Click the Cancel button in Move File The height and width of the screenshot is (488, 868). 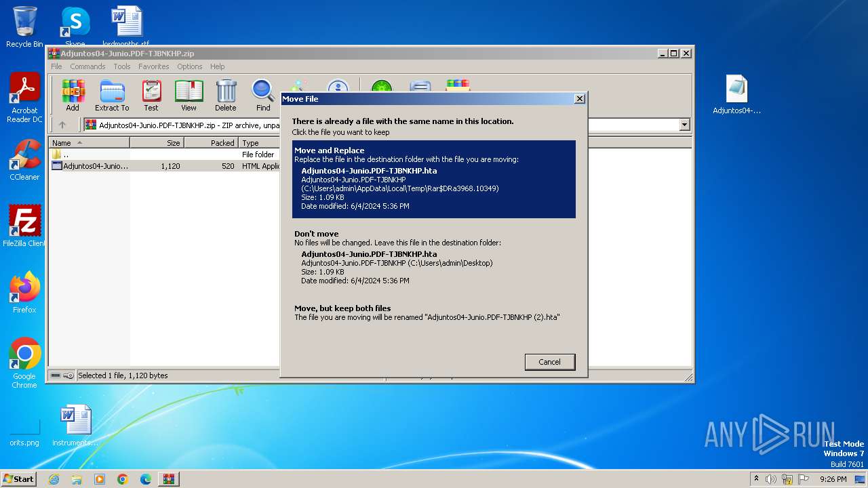pyautogui.click(x=550, y=362)
